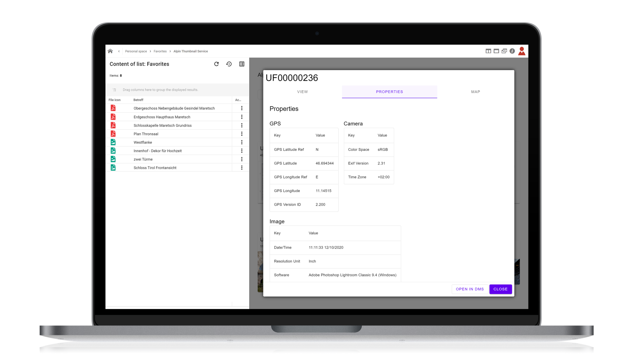633x364 pixels.
Task: Select the single window layout icon
Action: (496, 51)
